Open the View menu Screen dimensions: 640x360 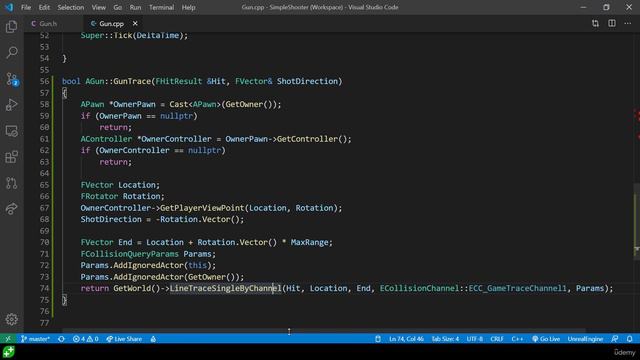pyautogui.click(x=98, y=7)
